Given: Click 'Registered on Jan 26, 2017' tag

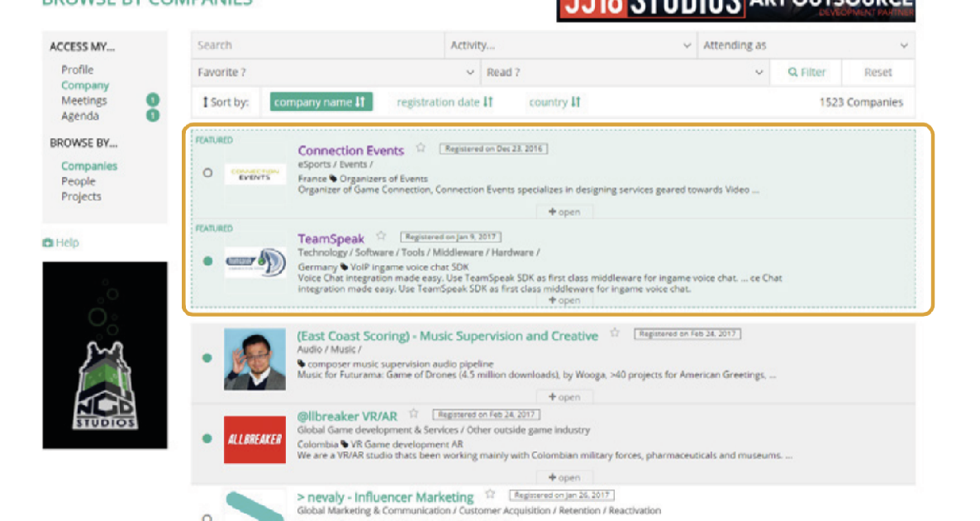Looking at the screenshot, I should (x=562, y=495).
